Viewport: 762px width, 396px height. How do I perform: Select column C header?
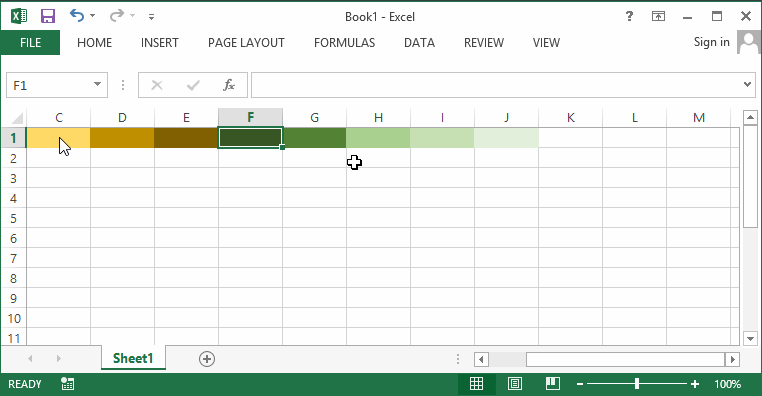coord(58,118)
